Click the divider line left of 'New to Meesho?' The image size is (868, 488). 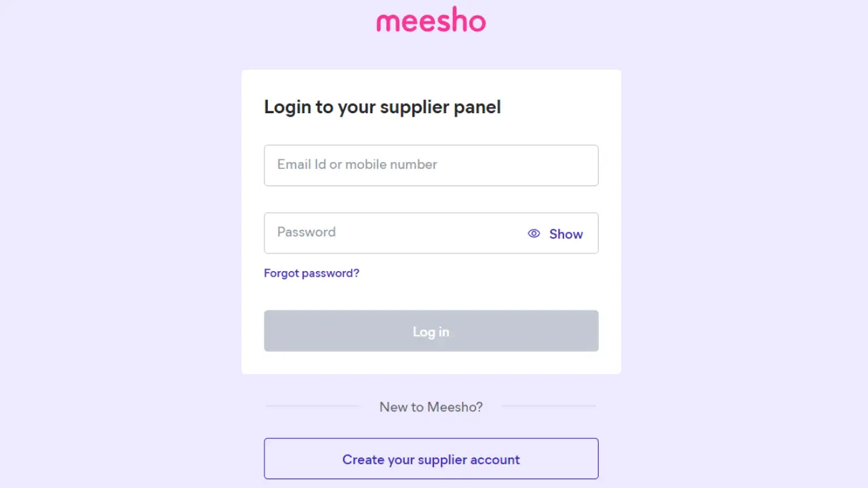click(312, 406)
